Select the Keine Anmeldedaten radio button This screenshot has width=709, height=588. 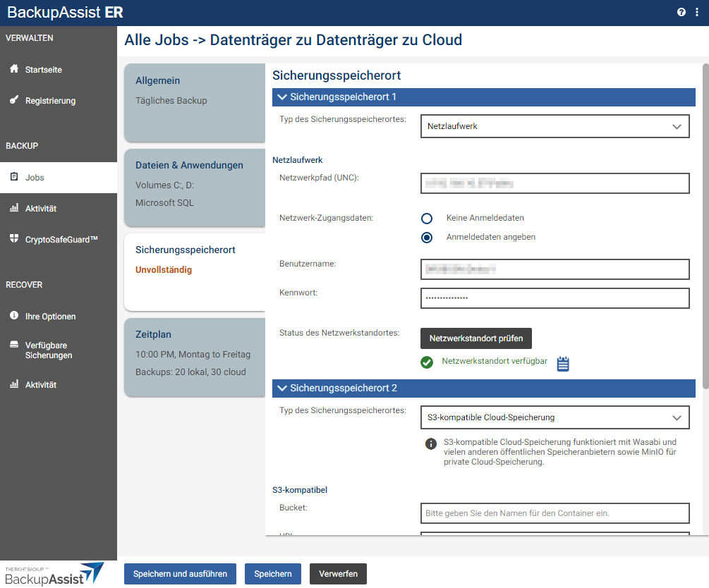tap(427, 219)
